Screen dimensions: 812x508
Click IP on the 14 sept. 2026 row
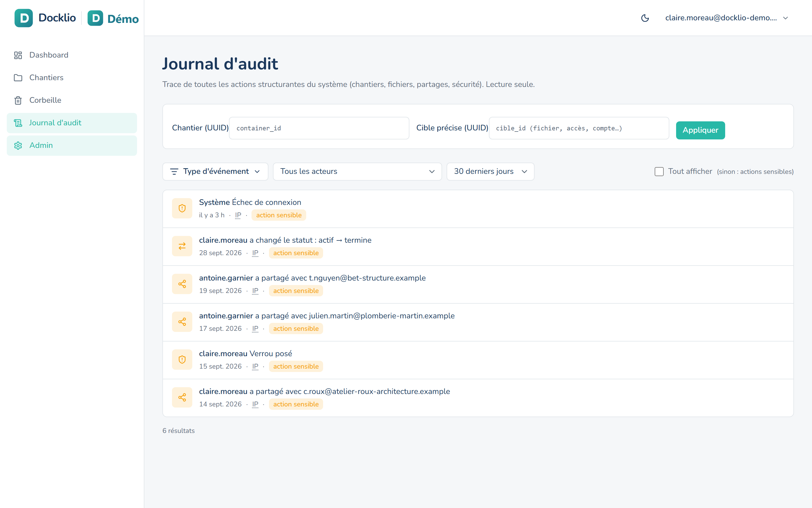pyautogui.click(x=255, y=404)
